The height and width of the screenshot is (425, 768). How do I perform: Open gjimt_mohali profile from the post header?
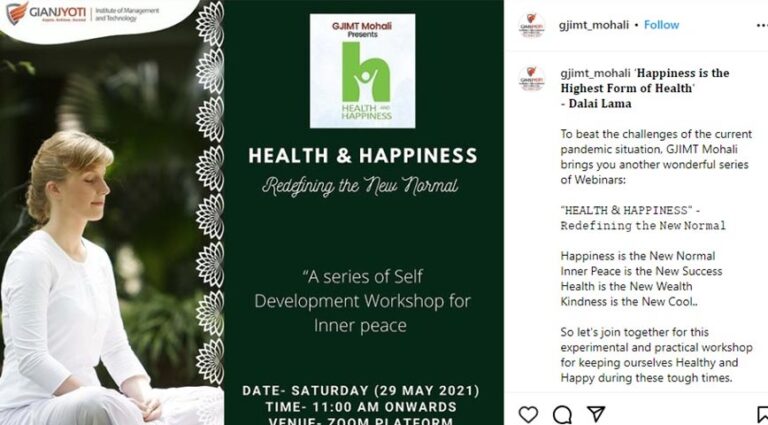click(x=594, y=25)
